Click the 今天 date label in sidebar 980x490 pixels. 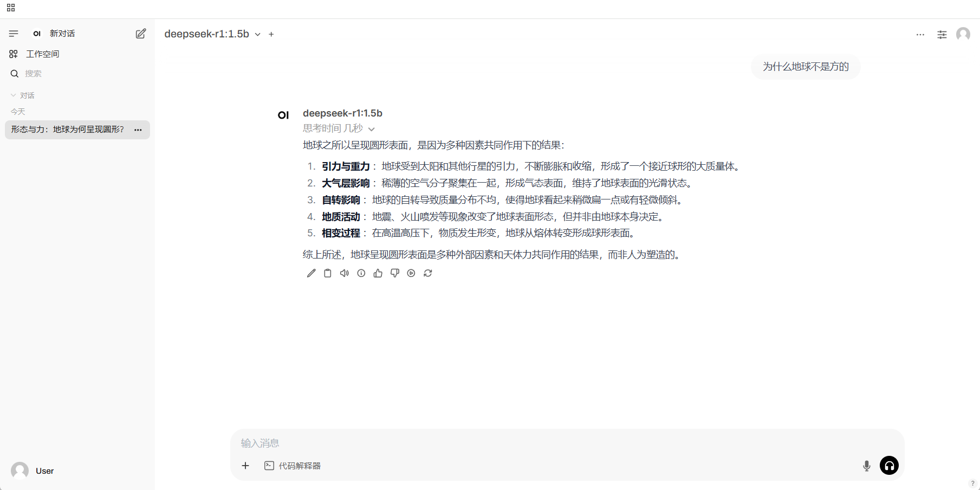point(18,112)
